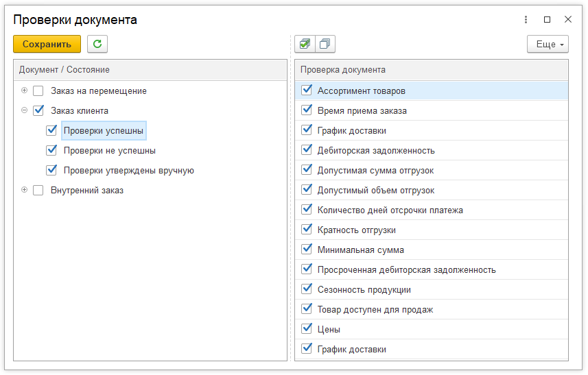This screenshot has width=588, height=375.
Task: Open the three-dot window options menu
Action: [x=526, y=20]
